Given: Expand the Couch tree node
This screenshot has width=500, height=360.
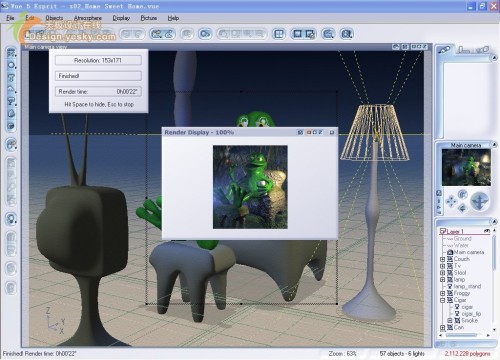Looking at the screenshot, I should click(442, 259).
